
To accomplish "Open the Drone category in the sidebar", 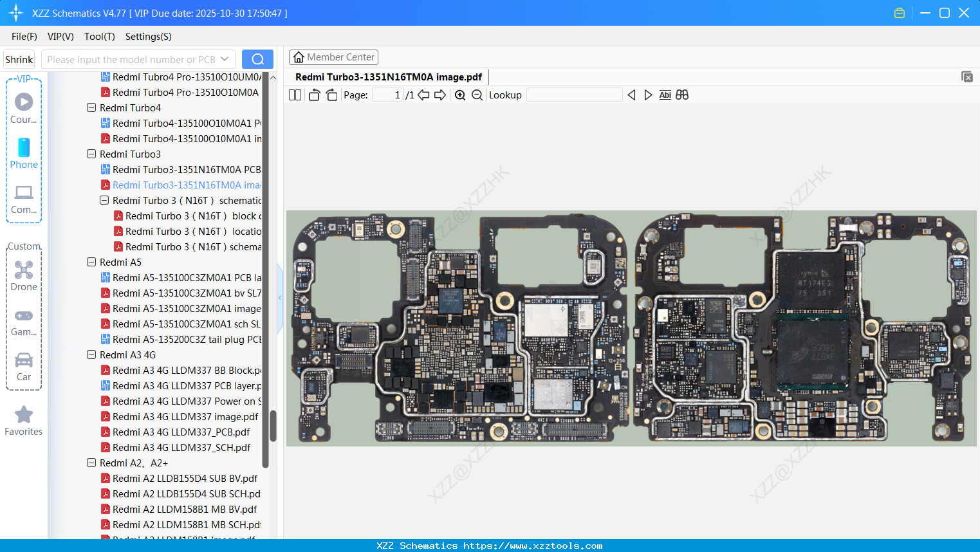I will (24, 275).
